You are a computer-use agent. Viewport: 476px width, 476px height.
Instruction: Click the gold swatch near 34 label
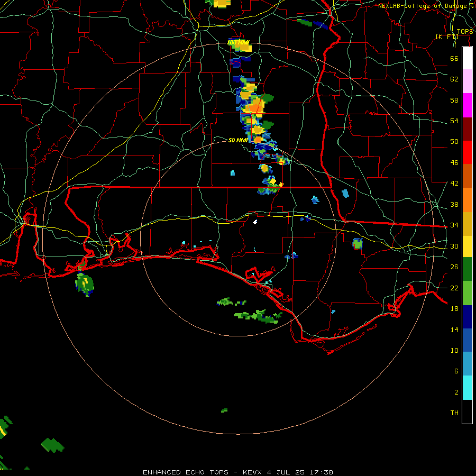[467, 224]
